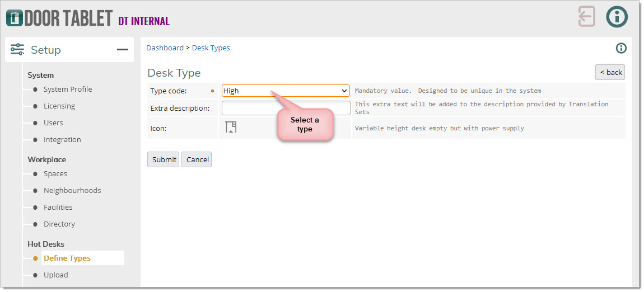
Task: Open the Type code dropdown
Action: pos(286,91)
